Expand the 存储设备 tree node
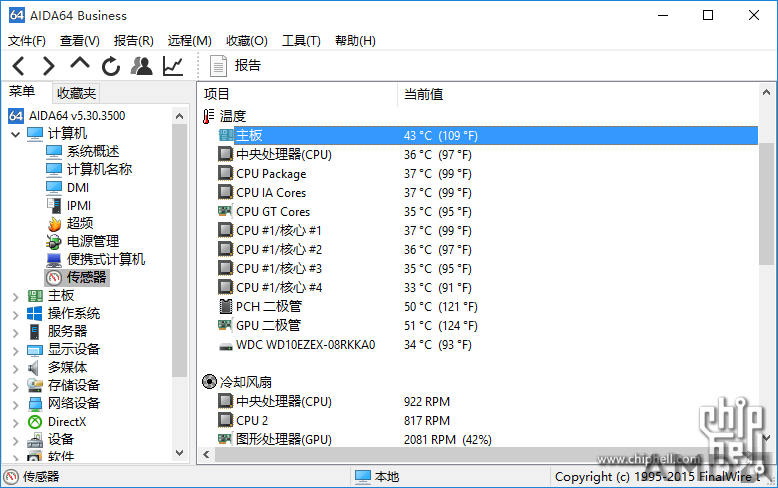This screenshot has width=778, height=488. [x=15, y=386]
